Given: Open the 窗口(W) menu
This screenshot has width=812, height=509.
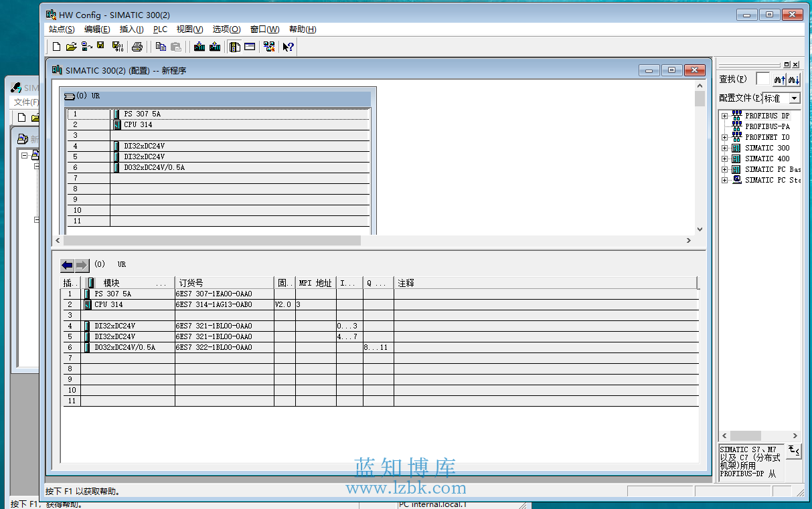Looking at the screenshot, I should [264, 29].
